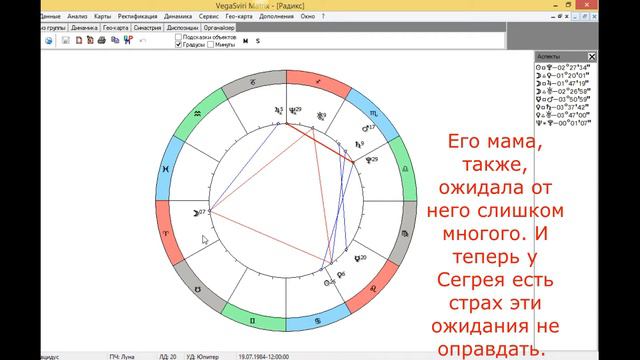Click the M button in toolbar
Screen dimensions: 640x360
pyautogui.click(x=245, y=41)
